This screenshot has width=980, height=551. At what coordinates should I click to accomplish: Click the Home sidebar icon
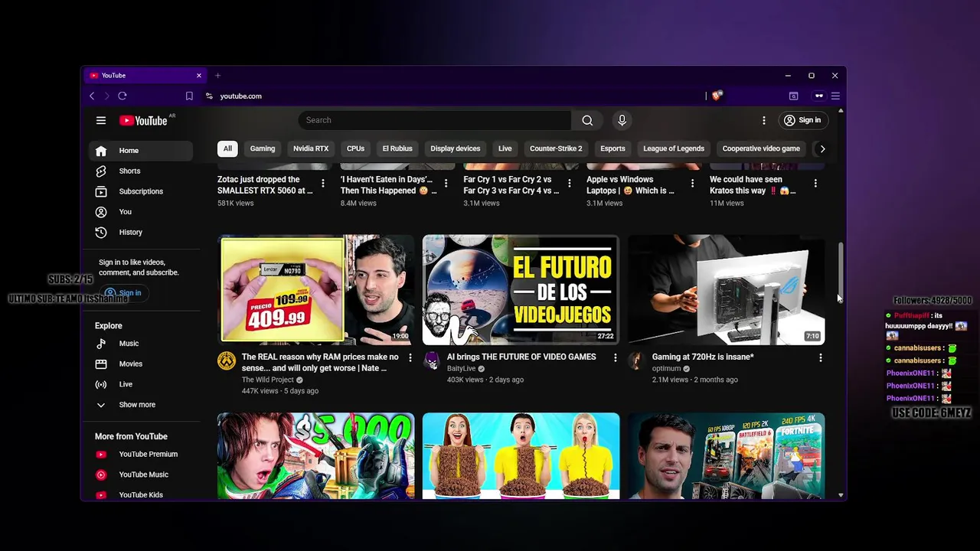tap(100, 151)
